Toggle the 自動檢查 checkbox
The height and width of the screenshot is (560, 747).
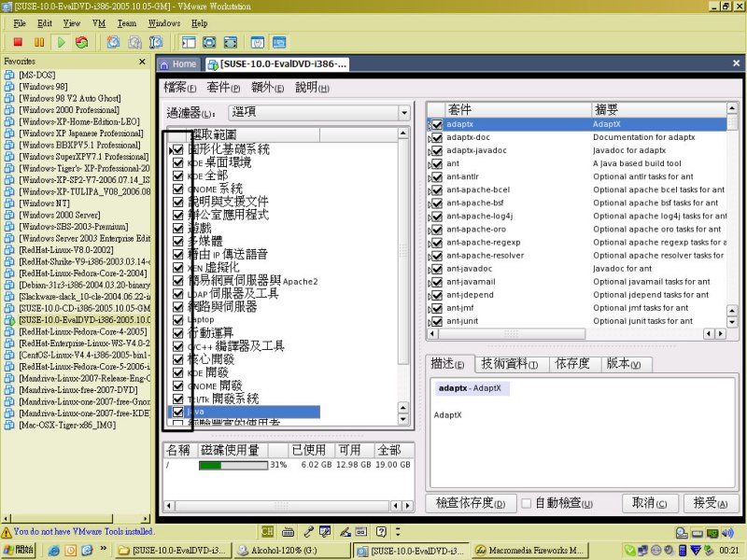tap(527, 503)
